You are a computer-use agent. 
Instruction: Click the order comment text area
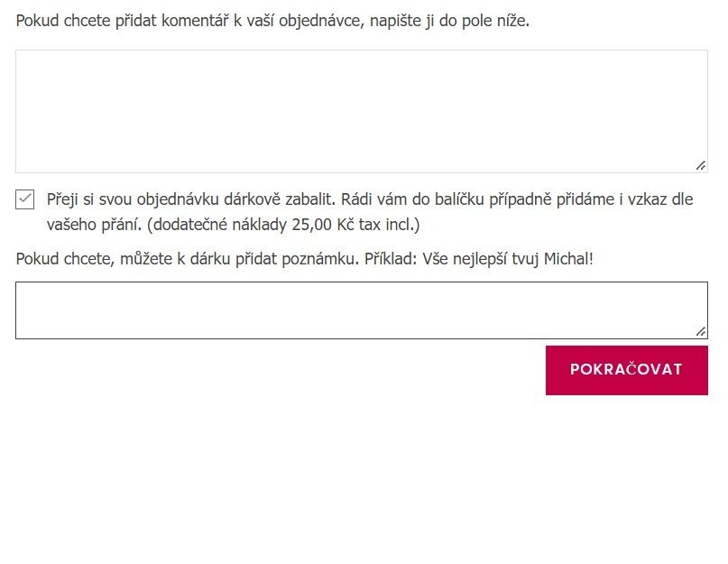tap(361, 111)
